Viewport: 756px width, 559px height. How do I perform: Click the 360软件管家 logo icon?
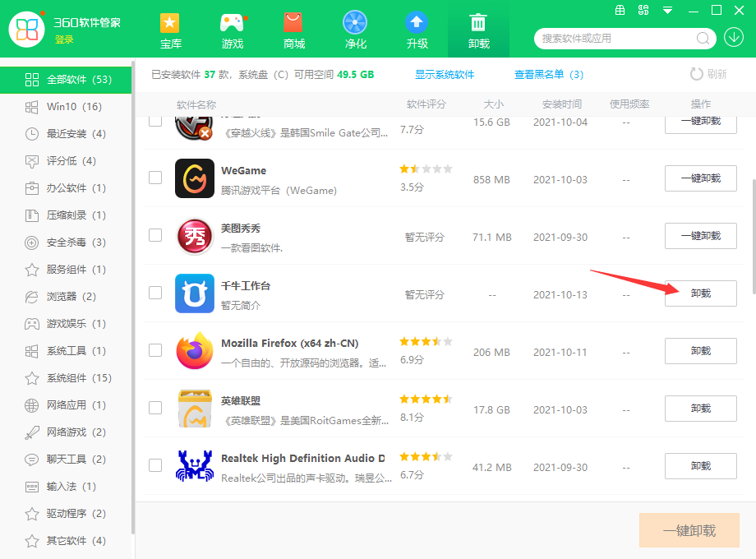point(26,30)
